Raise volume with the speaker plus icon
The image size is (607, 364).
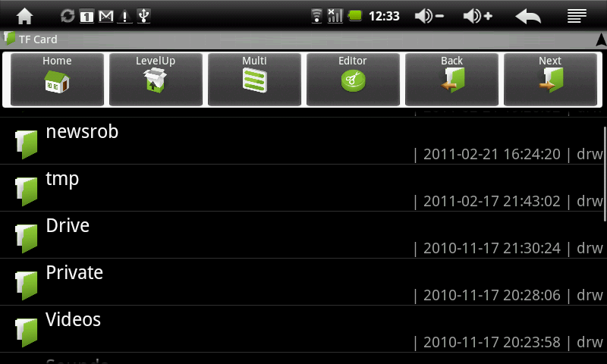pyautogui.click(x=478, y=16)
